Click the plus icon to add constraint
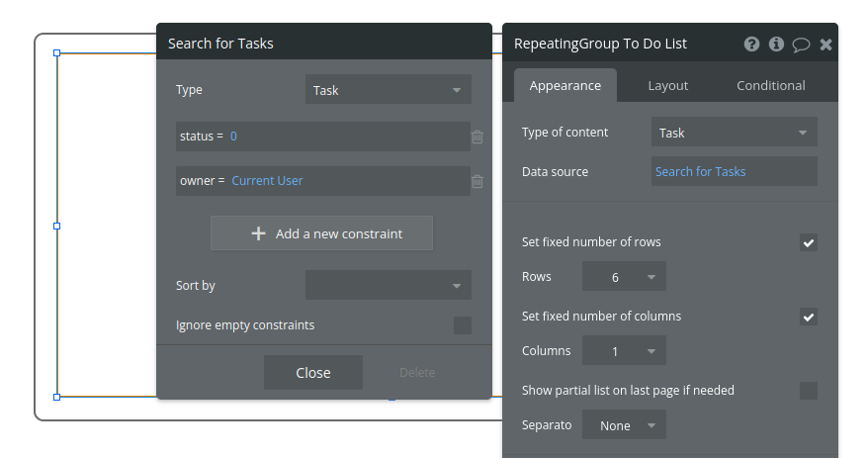Image resolution: width=868 pixels, height=458 pixels. click(259, 233)
